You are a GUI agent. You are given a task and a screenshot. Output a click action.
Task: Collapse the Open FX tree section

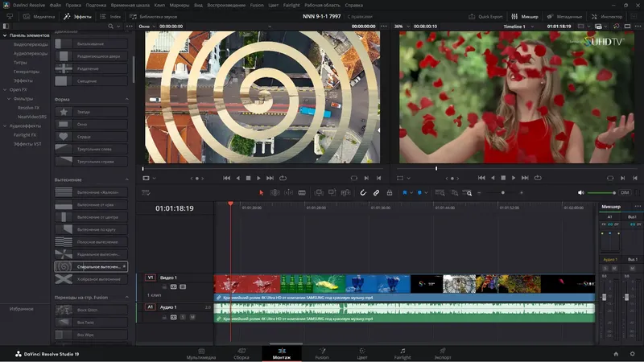(3, 89)
